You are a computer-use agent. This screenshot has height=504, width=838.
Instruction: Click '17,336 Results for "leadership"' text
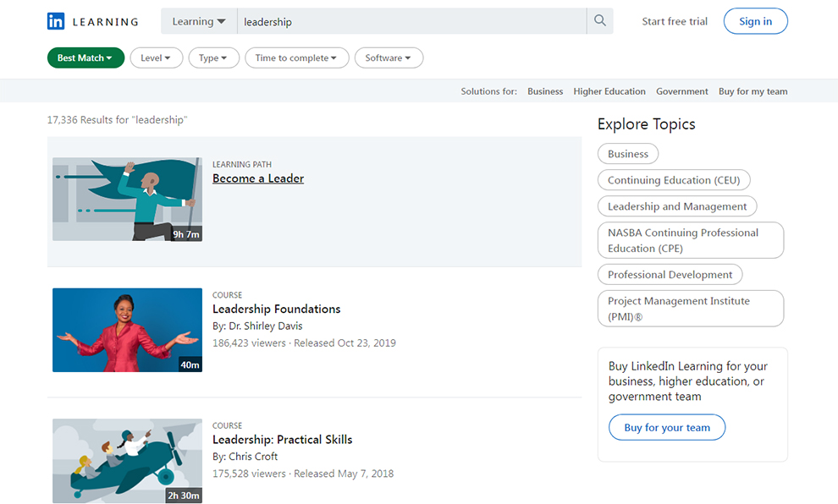(117, 119)
